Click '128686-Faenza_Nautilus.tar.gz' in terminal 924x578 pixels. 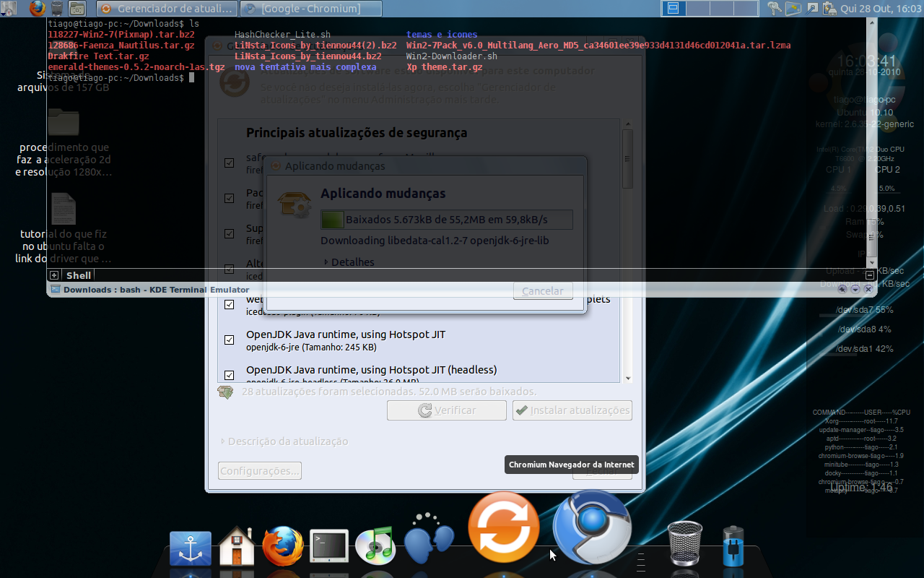tap(121, 46)
